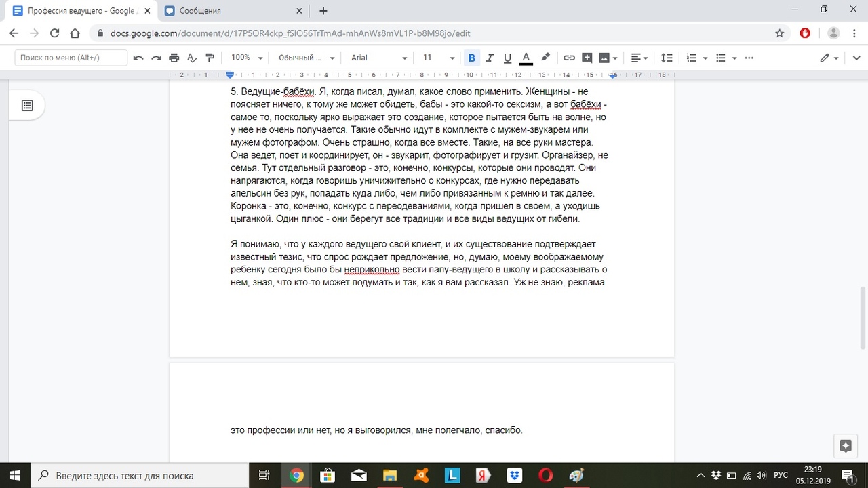Open the zoom 100% dropdown
868x488 pixels.
click(x=247, y=58)
